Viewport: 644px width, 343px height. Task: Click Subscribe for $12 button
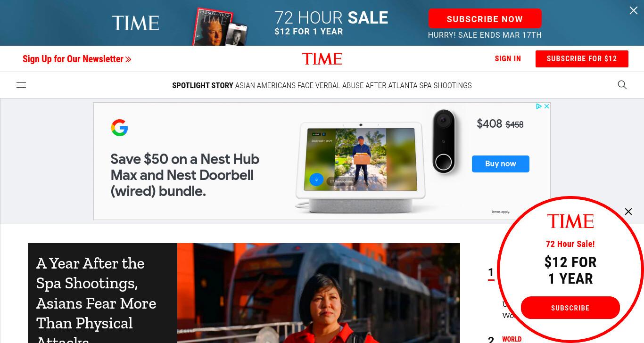(x=582, y=59)
